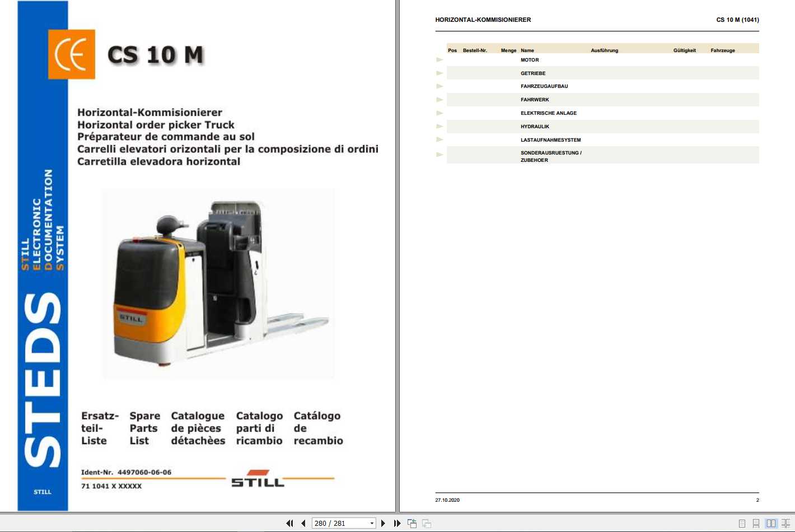This screenshot has height=532, width=795.
Task: Click the grayed duplicate view icon
Action: point(427,523)
